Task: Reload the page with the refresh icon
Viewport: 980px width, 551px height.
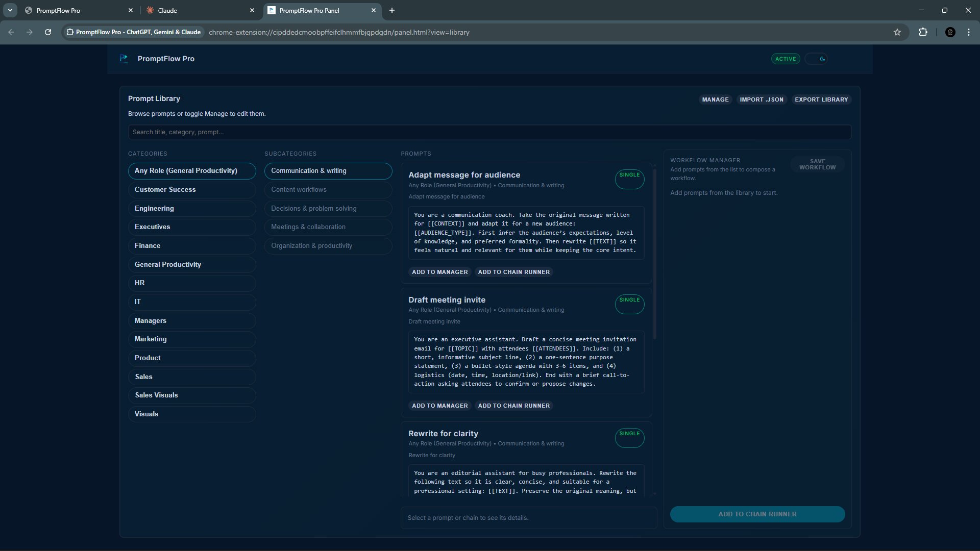Action: [48, 32]
